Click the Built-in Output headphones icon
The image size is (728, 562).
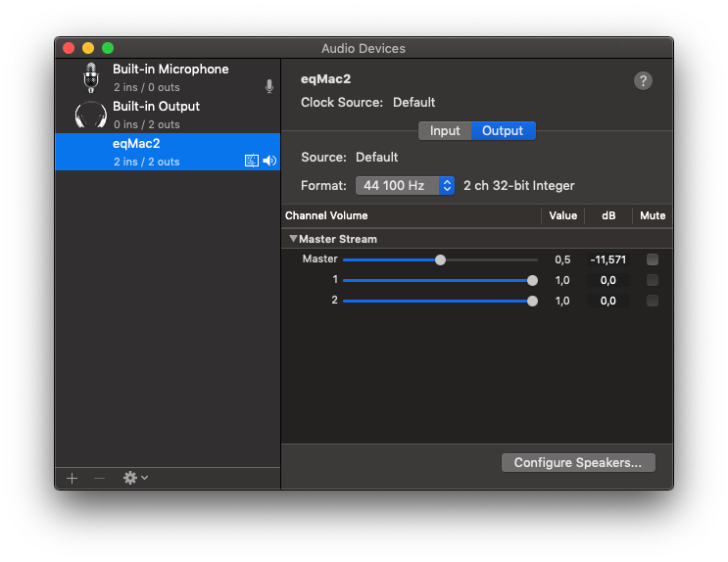pos(91,115)
